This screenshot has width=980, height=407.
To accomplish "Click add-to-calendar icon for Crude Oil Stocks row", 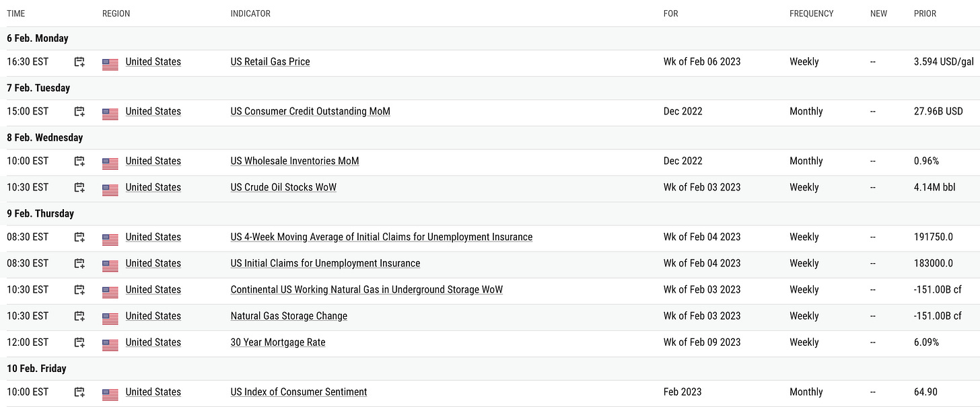I will 79,188.
